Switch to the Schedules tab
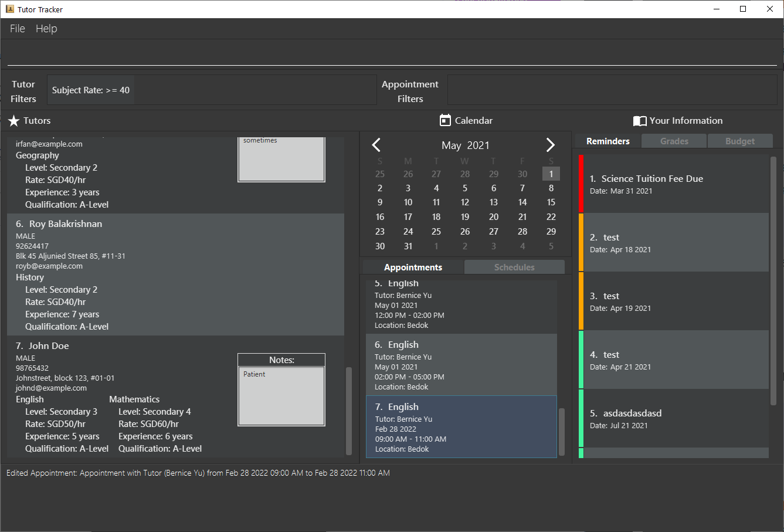The image size is (784, 532). pos(514,267)
